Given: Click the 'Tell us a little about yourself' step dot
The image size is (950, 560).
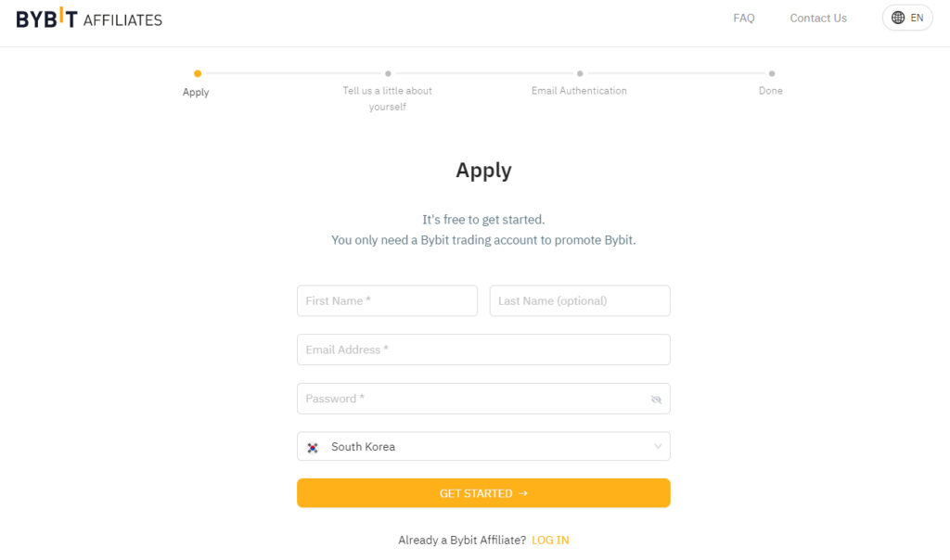Looking at the screenshot, I should 388,73.
